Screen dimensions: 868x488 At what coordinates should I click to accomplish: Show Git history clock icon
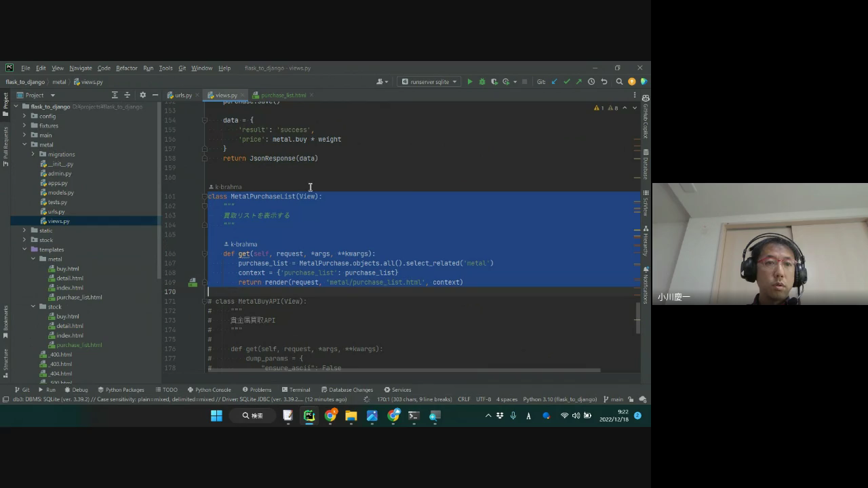tap(591, 82)
